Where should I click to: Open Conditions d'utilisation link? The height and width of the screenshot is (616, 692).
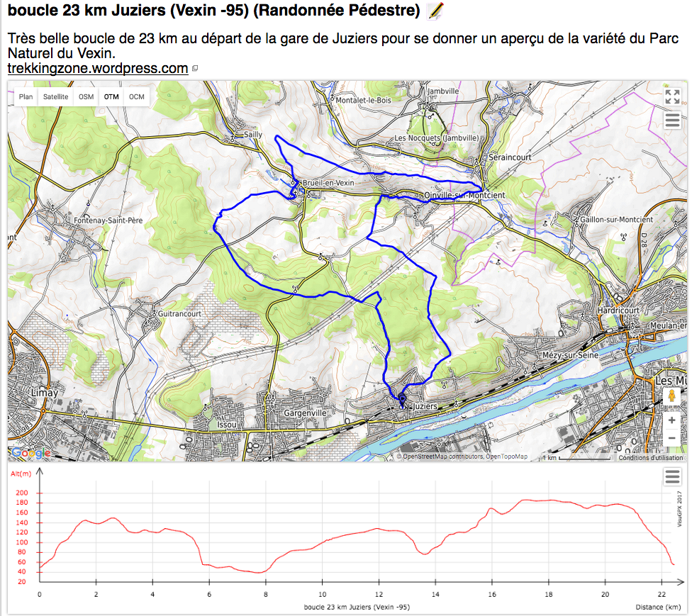coord(650,457)
